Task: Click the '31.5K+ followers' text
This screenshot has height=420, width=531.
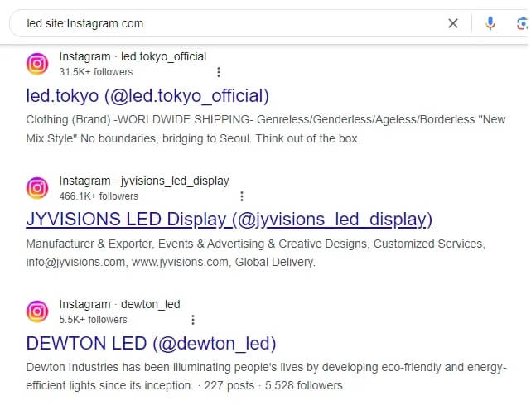Action: tap(96, 72)
